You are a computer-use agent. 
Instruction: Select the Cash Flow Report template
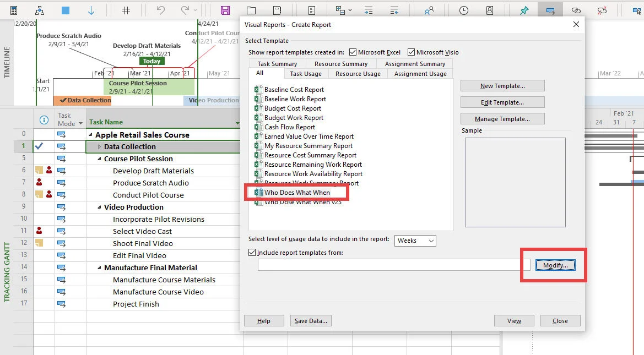[290, 127]
